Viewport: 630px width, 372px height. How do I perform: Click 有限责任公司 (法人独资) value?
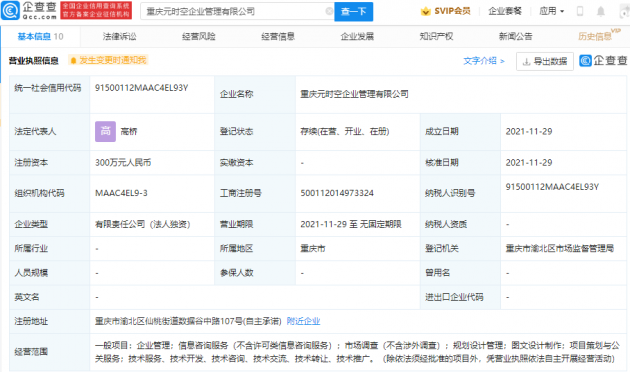click(x=142, y=224)
